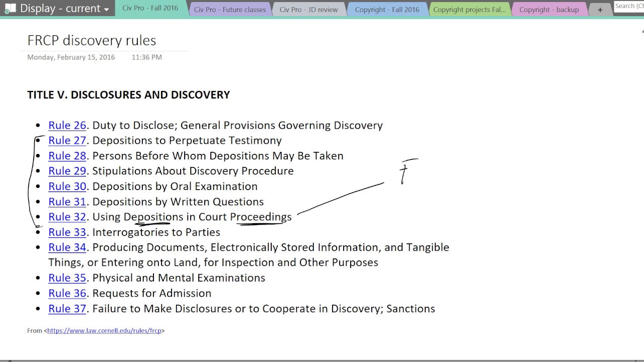Open the Rule 28 hyperlink
Screen dimensions: 644x362
click(67, 156)
